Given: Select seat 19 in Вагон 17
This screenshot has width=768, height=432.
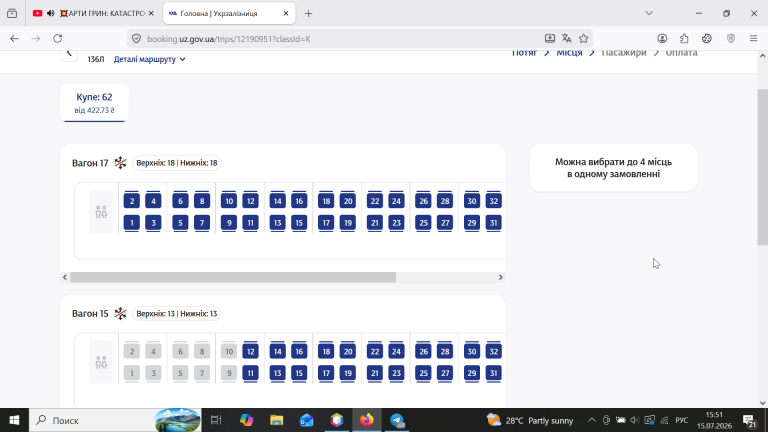Looking at the screenshot, I should point(348,223).
